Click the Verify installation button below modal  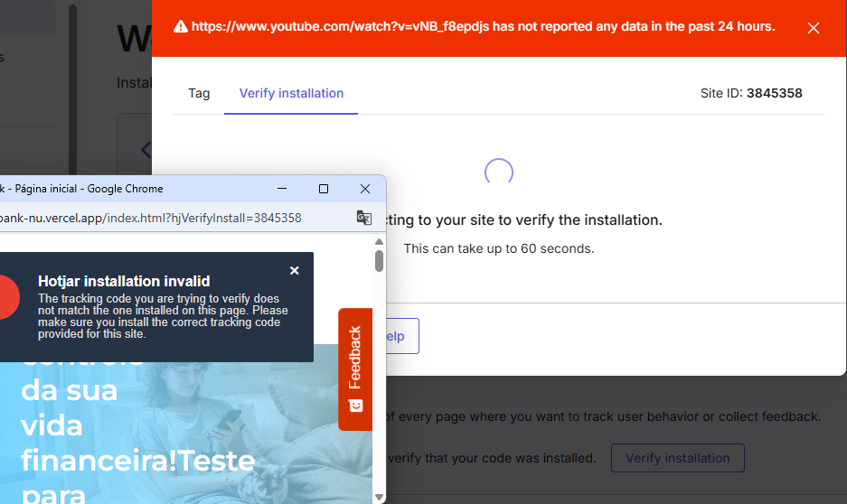[677, 458]
